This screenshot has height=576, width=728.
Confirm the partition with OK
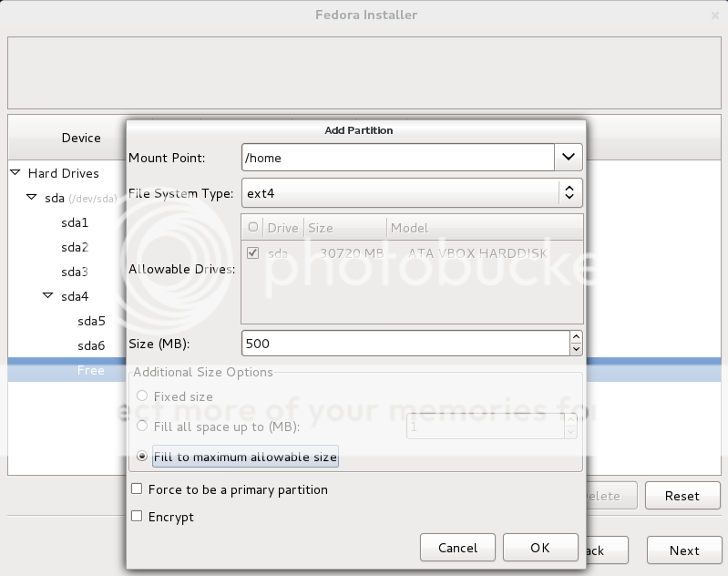pos(540,548)
